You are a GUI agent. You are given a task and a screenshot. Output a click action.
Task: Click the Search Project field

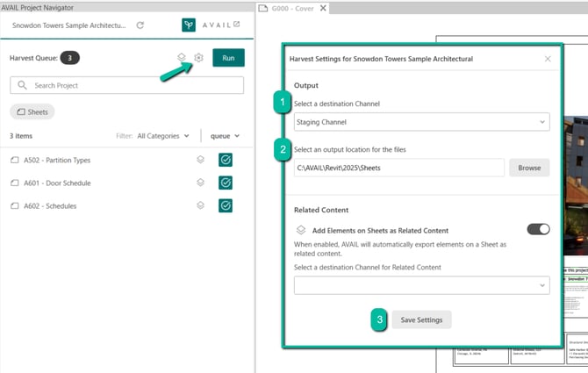point(127,85)
